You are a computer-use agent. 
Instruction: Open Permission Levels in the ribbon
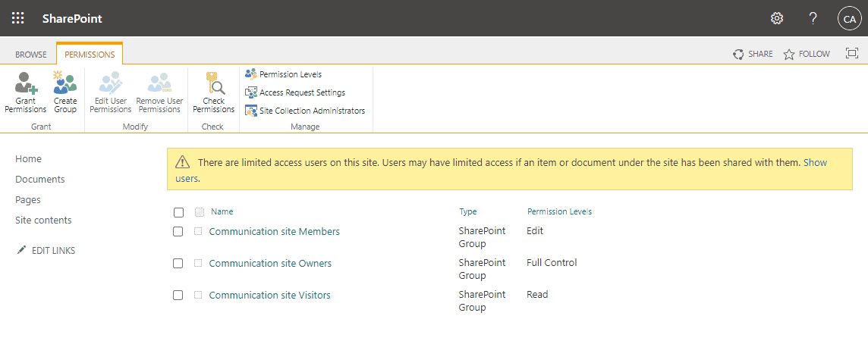pyautogui.click(x=284, y=74)
